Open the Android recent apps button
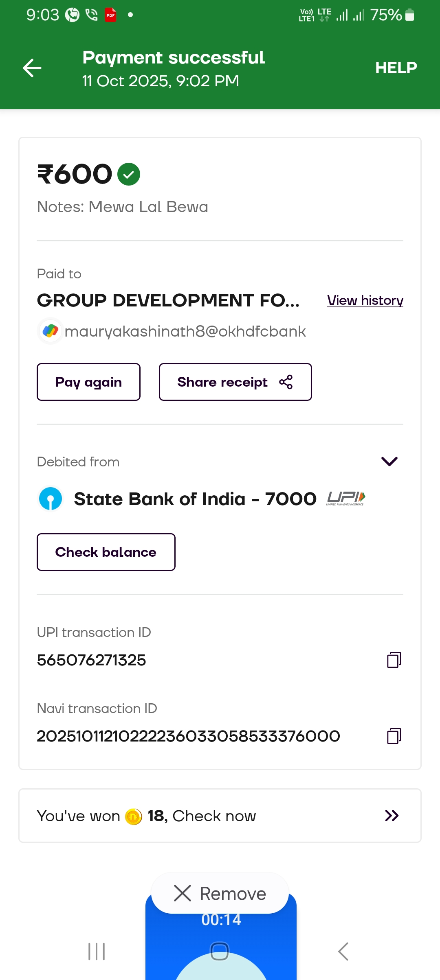The image size is (440, 980). point(97,952)
